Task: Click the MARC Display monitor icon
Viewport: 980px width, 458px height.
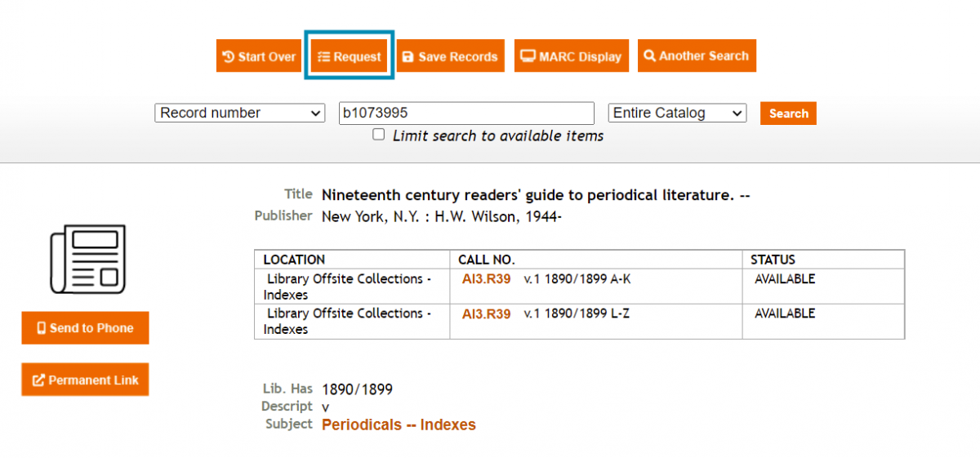Action: point(528,56)
